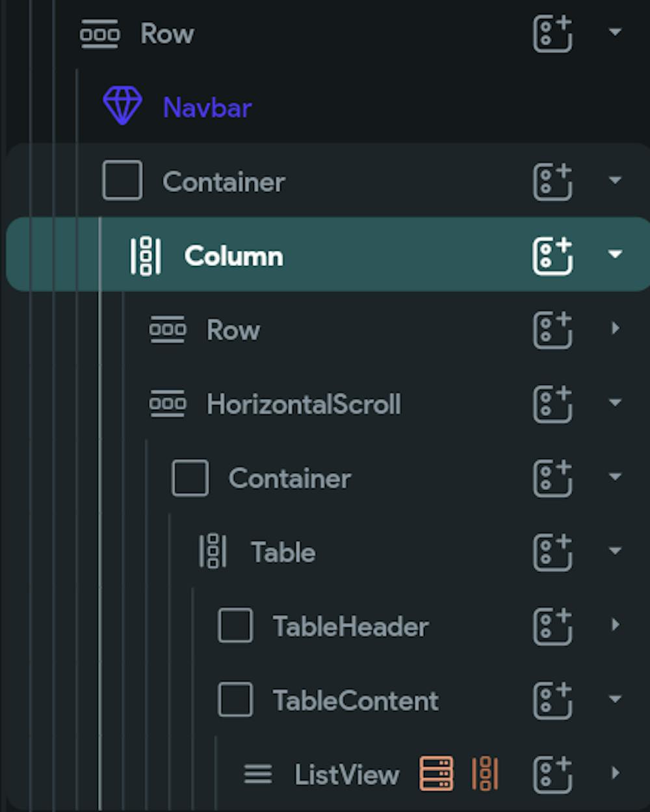Viewport: 650px width, 812px height.
Task: Click add-widget icon next to TableHeader
Action: [x=552, y=626]
